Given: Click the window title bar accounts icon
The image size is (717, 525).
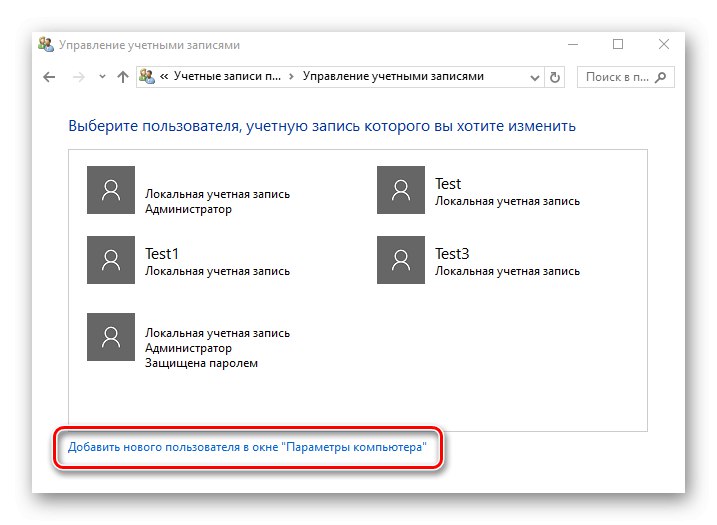Looking at the screenshot, I should tap(46, 44).
